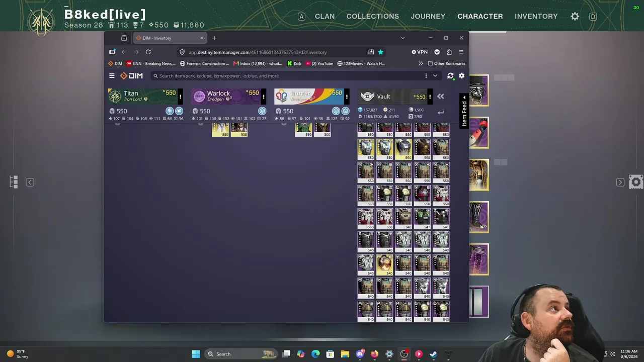Open the Forensic Construction bookmark
This screenshot has height=362, width=644.
coord(204,64)
